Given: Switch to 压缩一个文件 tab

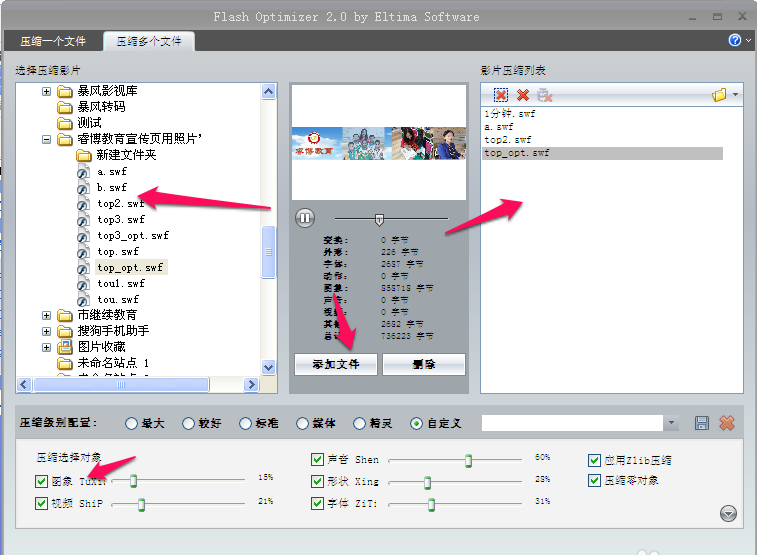Looking at the screenshot, I should [53, 42].
